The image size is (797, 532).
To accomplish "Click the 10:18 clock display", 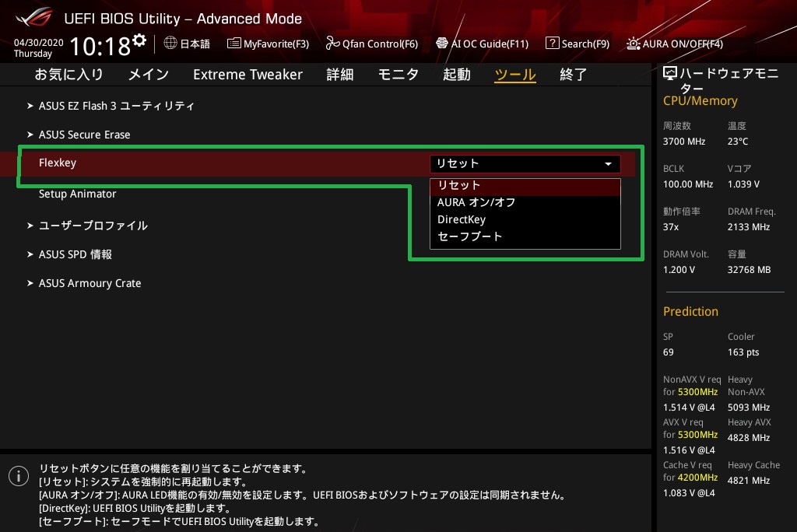I will (100, 46).
